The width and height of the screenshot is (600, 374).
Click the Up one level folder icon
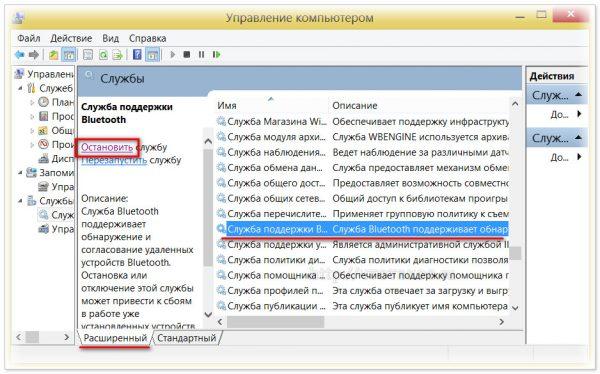pos(54,55)
